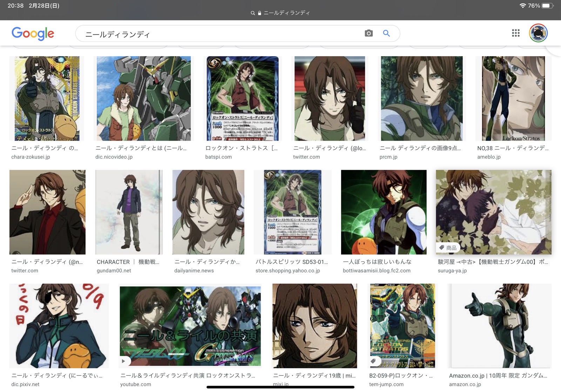Open twitter.com (@n... saluting suit image
The image size is (561, 392).
(x=47, y=212)
